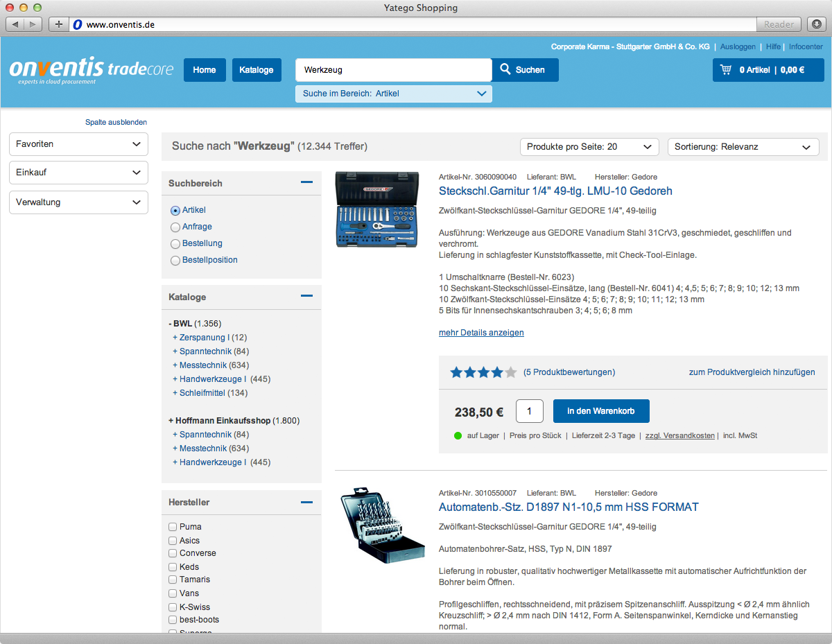This screenshot has width=832, height=644.
Task: Open Hilfe link in header
Action: pos(773,46)
